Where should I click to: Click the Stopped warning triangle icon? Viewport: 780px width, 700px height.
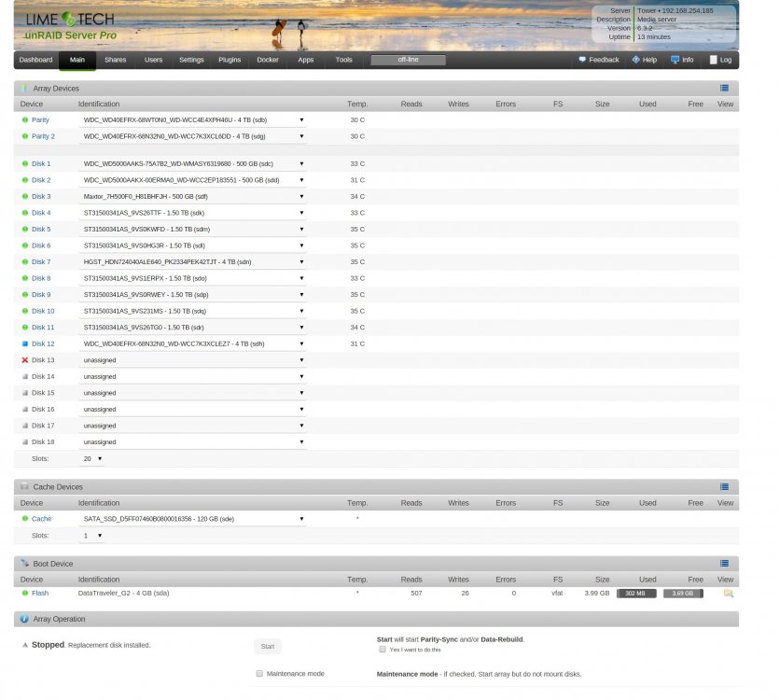pyautogui.click(x=25, y=645)
